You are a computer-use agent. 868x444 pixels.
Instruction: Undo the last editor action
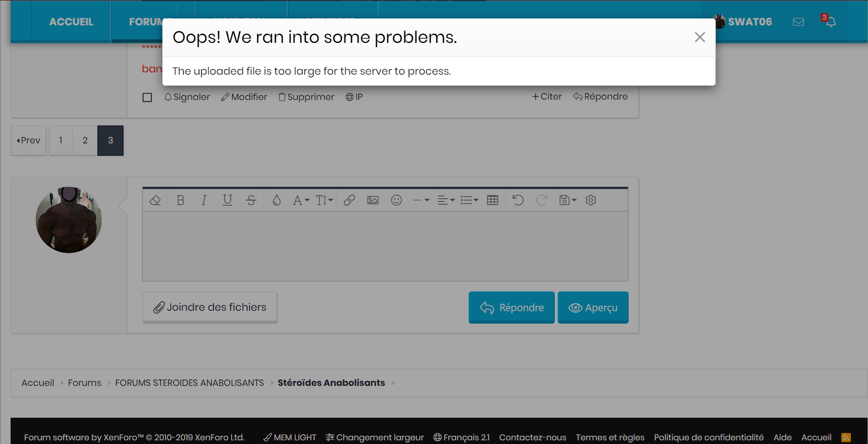click(x=518, y=200)
